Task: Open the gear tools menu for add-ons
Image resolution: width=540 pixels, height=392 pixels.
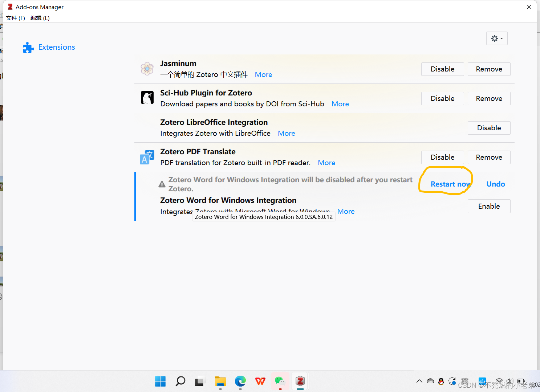Action: (x=497, y=38)
